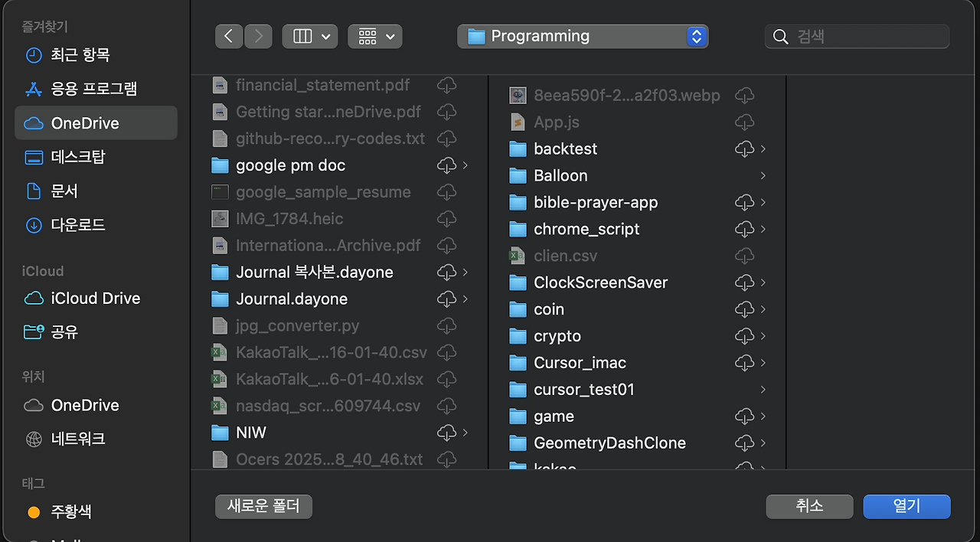Viewport: 980px width, 542px height.
Task: Open the Programming location popup menu
Action: [x=582, y=36]
